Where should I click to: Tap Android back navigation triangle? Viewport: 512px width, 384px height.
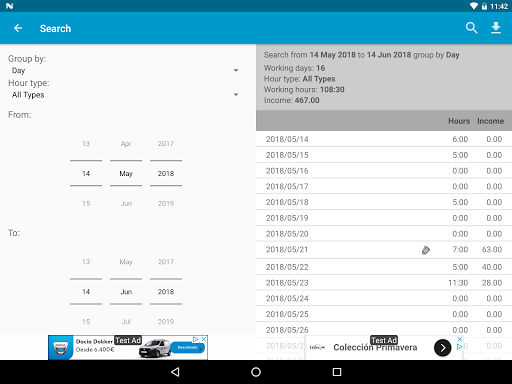click(175, 372)
